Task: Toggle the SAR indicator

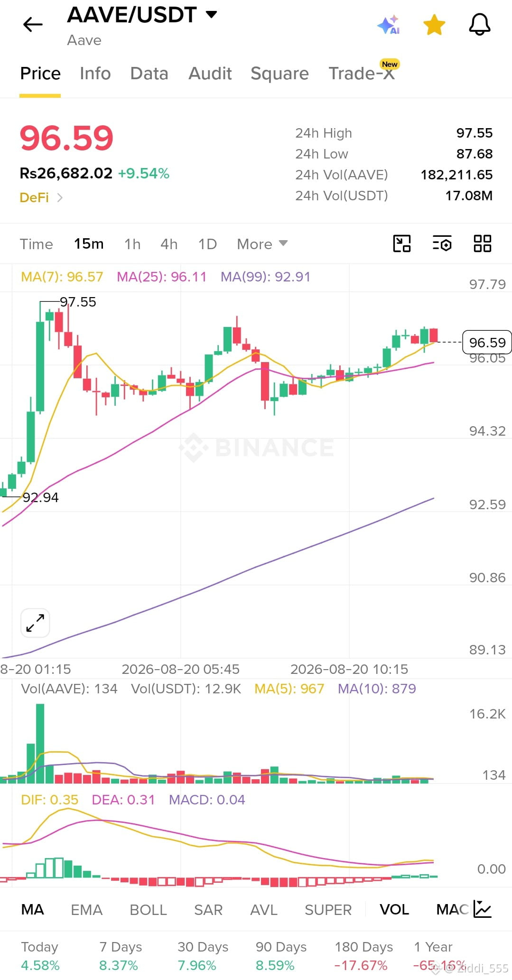Action: [208, 910]
